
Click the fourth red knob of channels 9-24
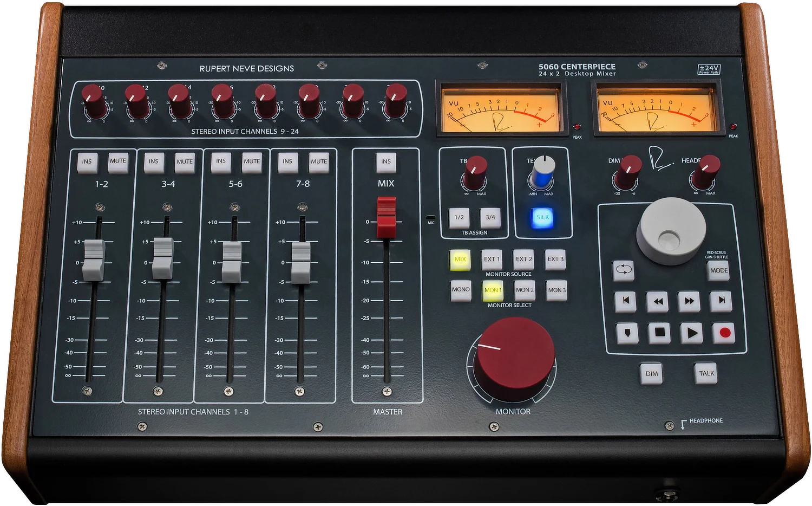click(222, 101)
